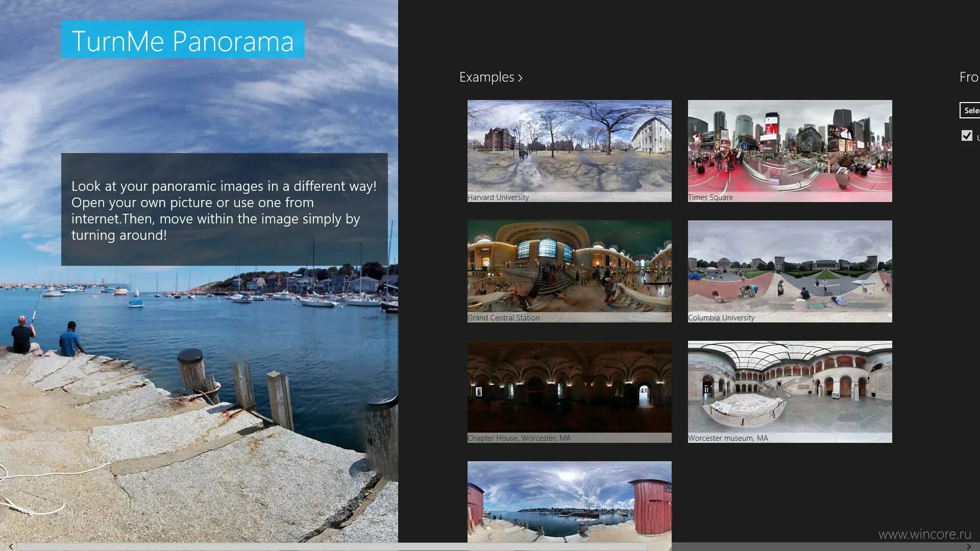Select the Grand Central Station thumbnail
This screenshot has height=551, width=980.
569,271
